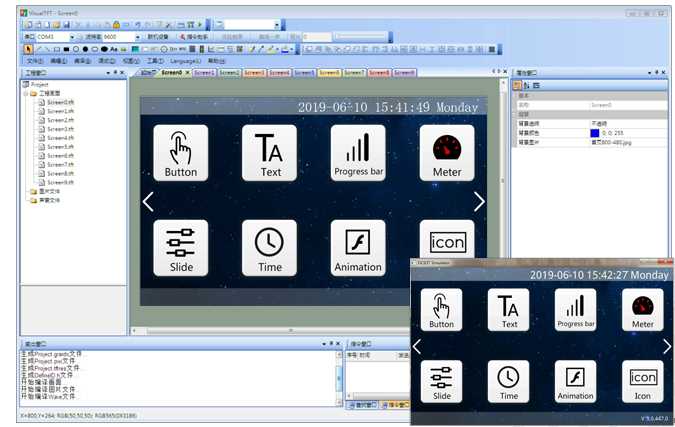Close the Screen0 tab
Viewport: 675px width, 427px height.
click(x=187, y=73)
